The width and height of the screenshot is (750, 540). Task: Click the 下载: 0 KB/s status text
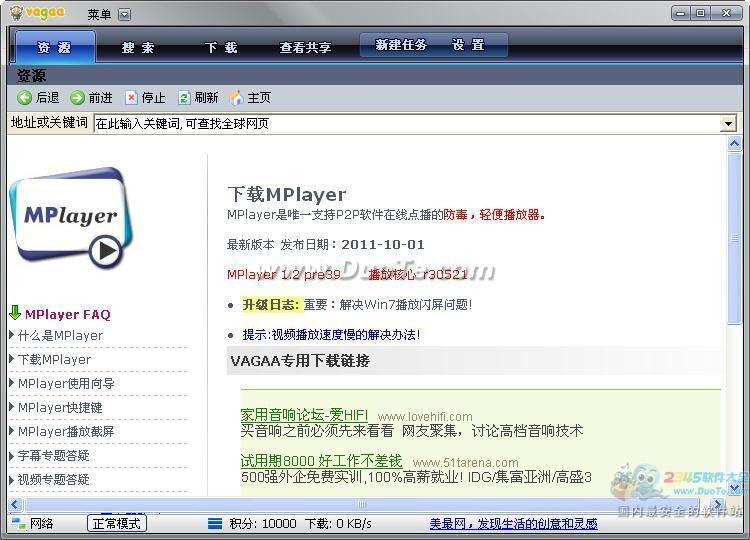[338, 524]
